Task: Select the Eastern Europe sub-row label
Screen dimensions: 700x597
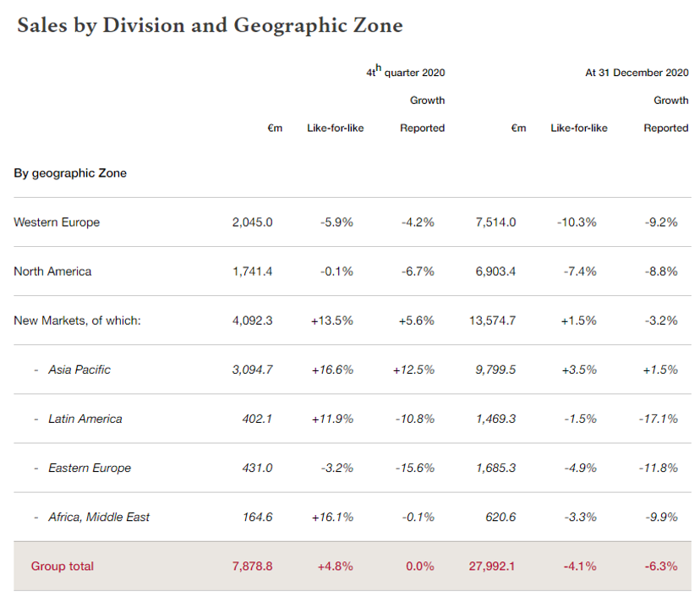Action: 90,468
